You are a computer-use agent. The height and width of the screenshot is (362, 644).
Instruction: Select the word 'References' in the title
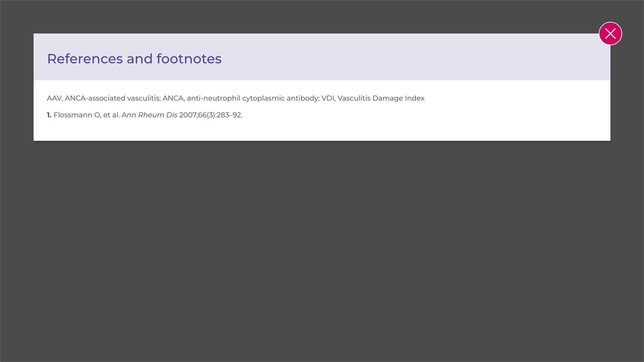point(85,59)
